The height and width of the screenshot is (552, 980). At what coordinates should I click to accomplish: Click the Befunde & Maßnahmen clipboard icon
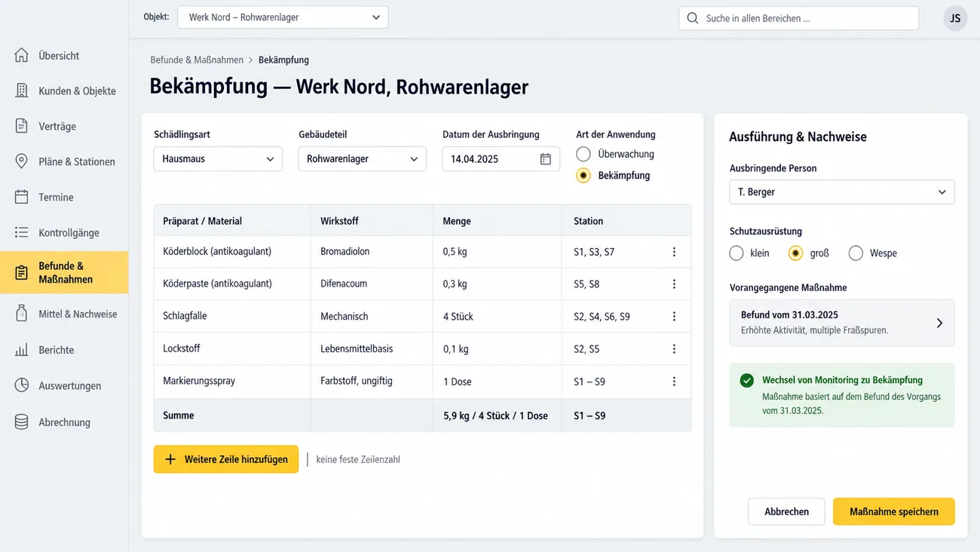[x=22, y=272]
